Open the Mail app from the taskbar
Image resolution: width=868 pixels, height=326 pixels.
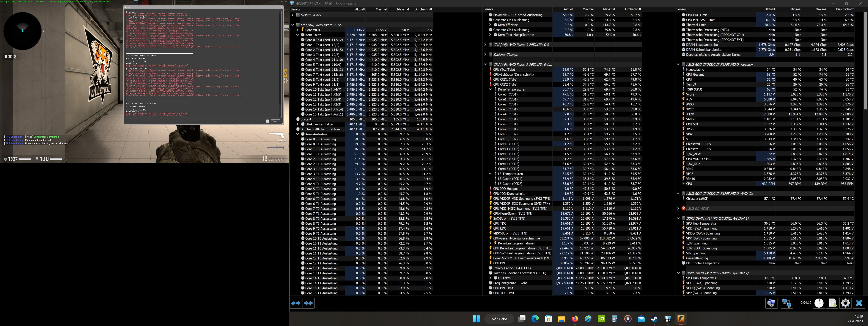(x=641, y=319)
